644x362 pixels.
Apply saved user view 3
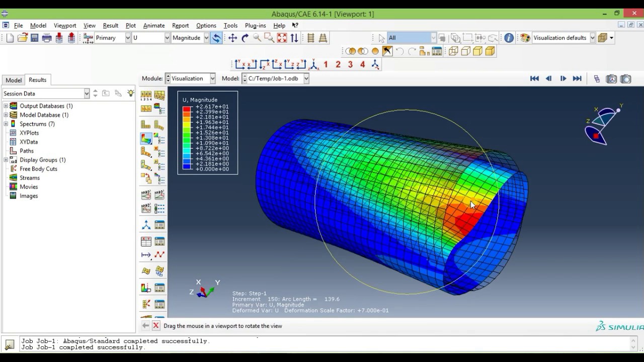350,64
